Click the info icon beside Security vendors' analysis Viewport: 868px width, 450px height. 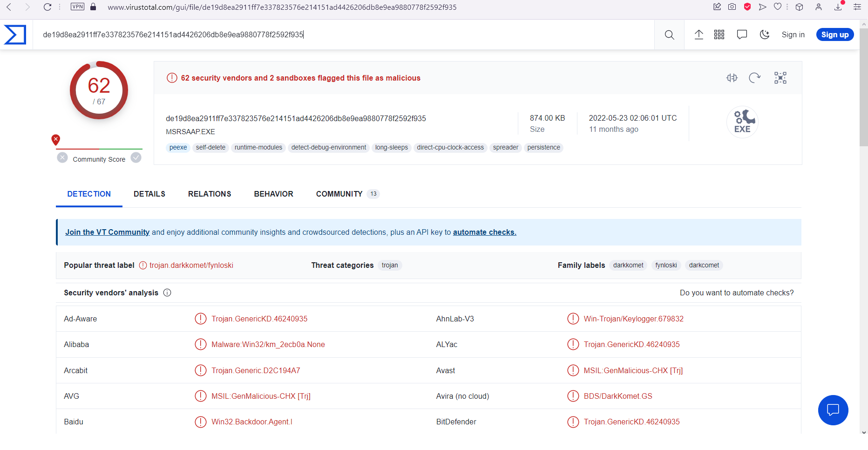coord(167,293)
